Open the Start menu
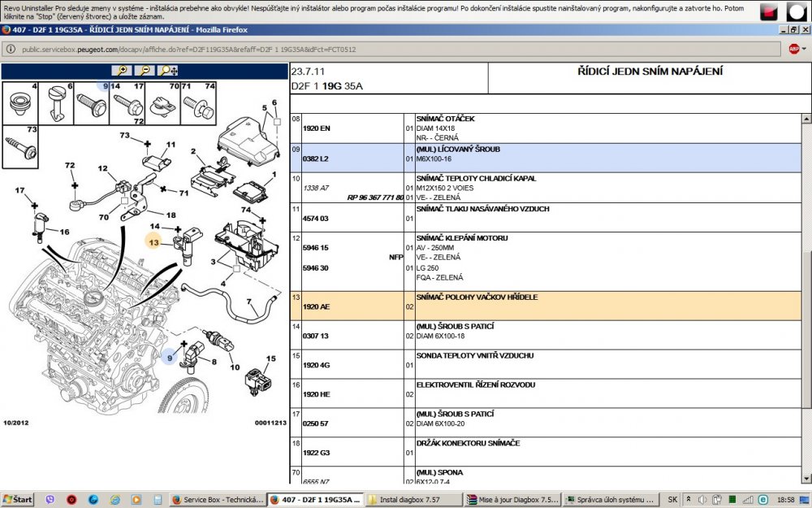 pyautogui.click(x=18, y=500)
